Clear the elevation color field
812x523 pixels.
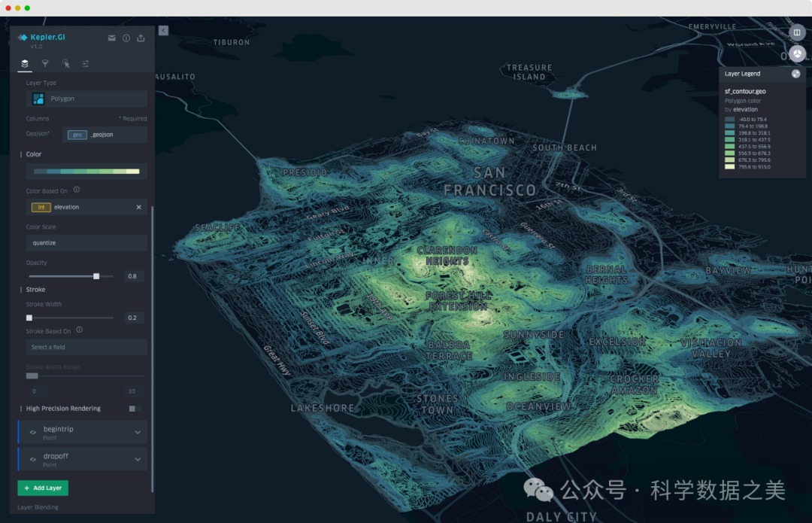(138, 207)
